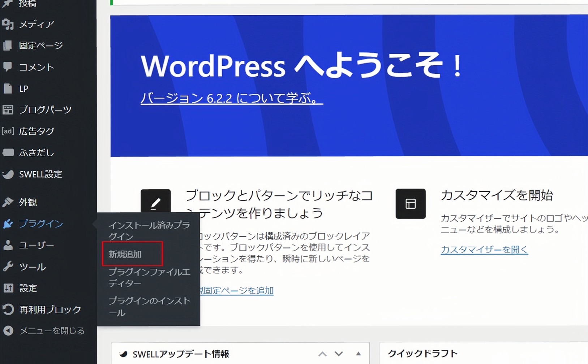The height and width of the screenshot is (364, 588).
Task: Click the SWELLアップデート情報 widget heading
Action: coord(181,354)
